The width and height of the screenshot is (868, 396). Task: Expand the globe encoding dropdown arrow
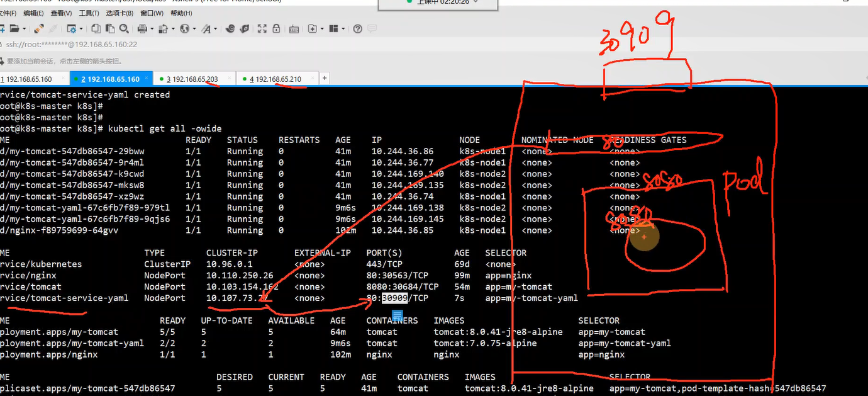194,28
